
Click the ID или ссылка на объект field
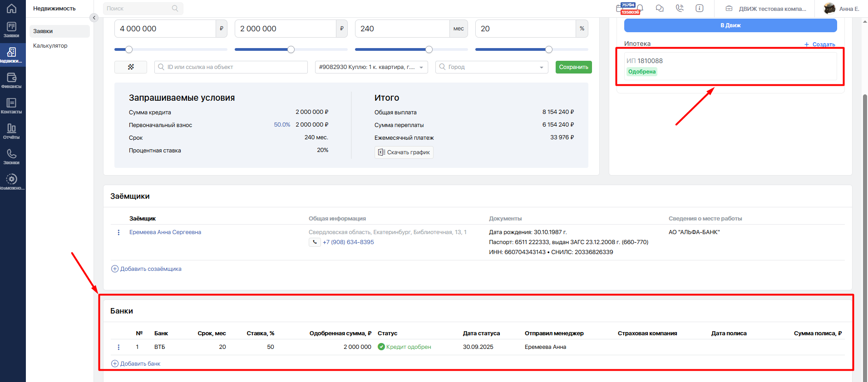(231, 67)
